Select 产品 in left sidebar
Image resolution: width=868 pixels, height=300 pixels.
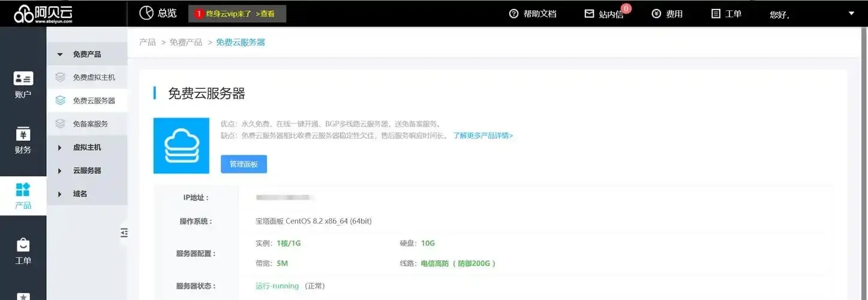[x=23, y=196]
